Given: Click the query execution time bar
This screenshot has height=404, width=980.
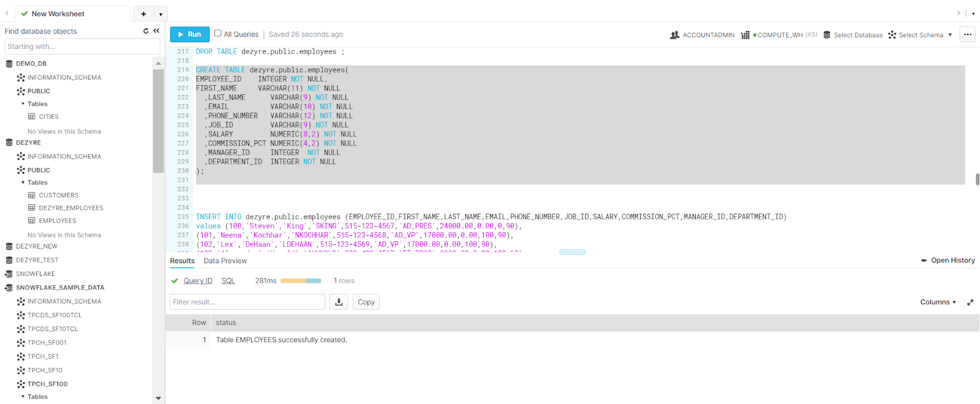Looking at the screenshot, I should tap(300, 281).
